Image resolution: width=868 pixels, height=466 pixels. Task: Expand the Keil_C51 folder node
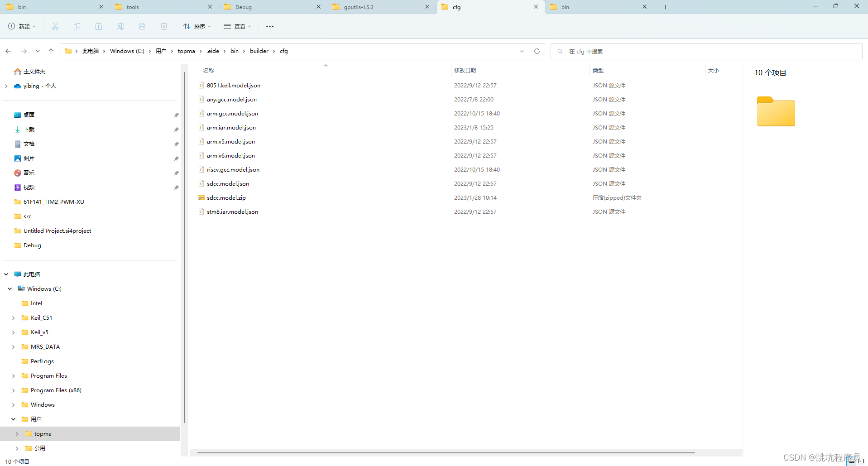click(x=13, y=318)
